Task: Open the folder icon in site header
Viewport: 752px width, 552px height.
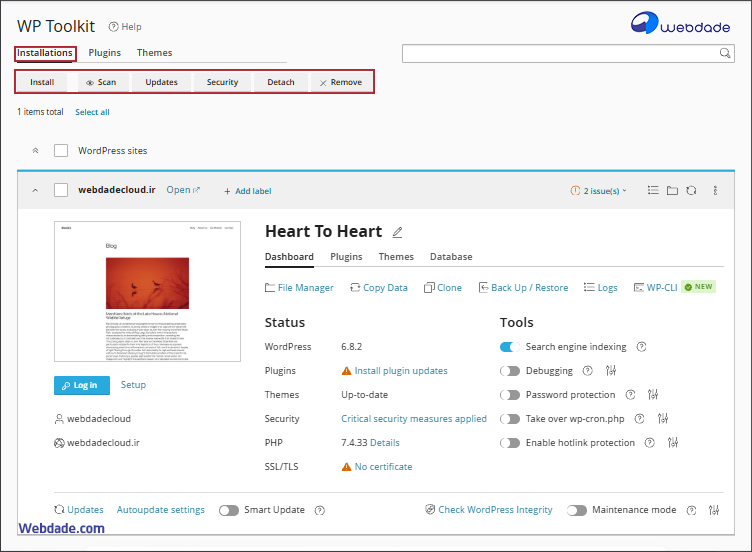Action: click(x=672, y=190)
